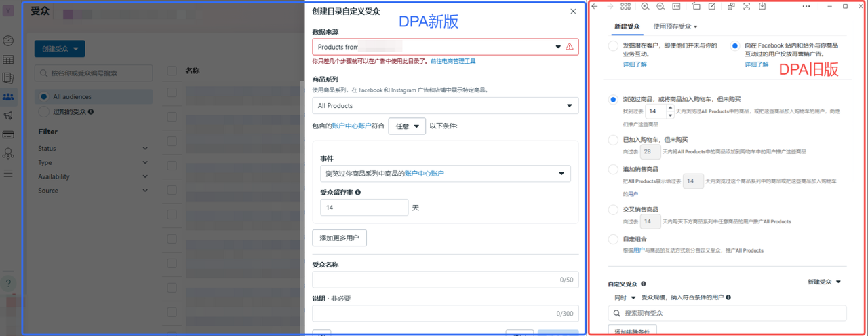This screenshot has width=868, height=336.
Task: Click the 受众留存率 days input showing 14
Action: click(364, 208)
